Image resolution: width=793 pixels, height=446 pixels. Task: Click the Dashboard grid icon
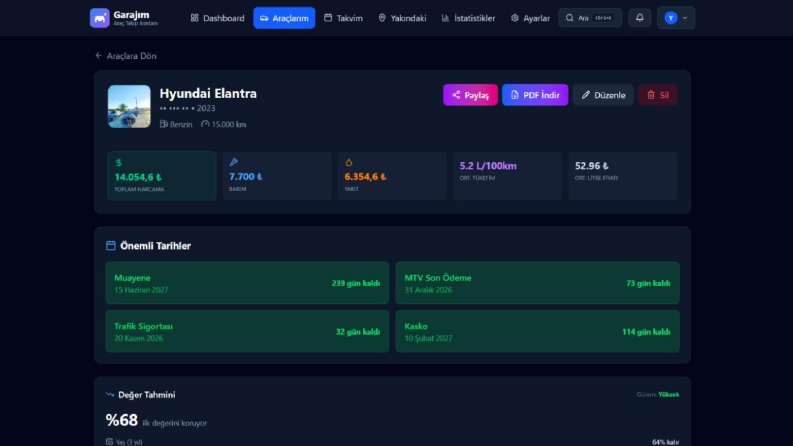(x=194, y=18)
